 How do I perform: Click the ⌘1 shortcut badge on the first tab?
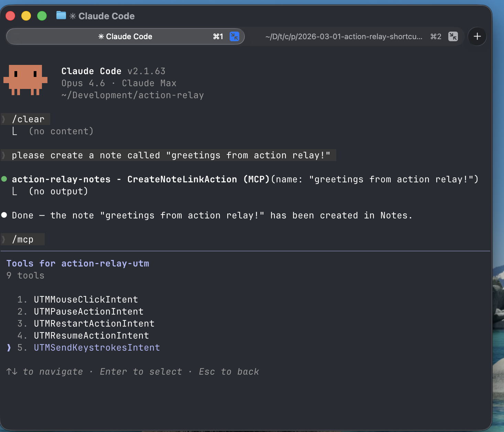point(218,36)
